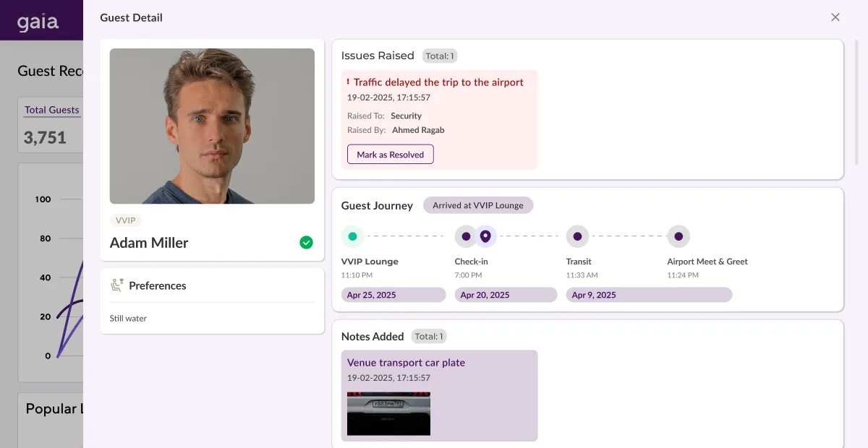
Task: Select the location pin marker on Check-in step
Action: (485, 236)
